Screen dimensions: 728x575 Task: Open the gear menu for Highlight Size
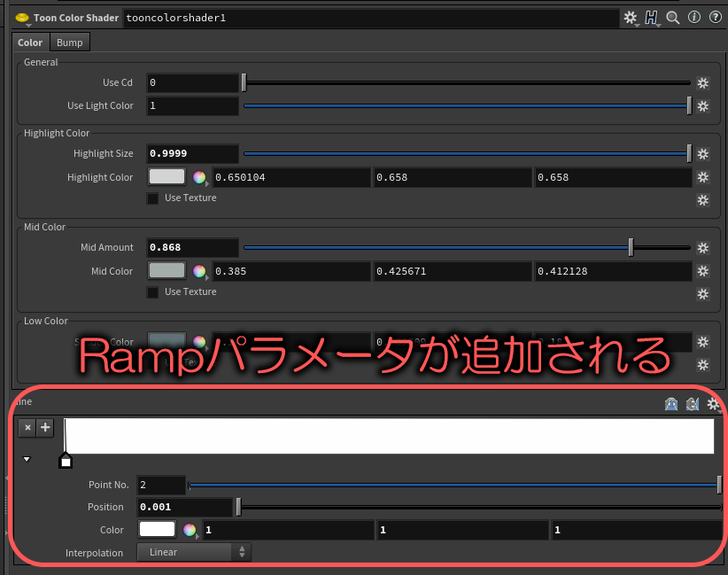coord(703,154)
